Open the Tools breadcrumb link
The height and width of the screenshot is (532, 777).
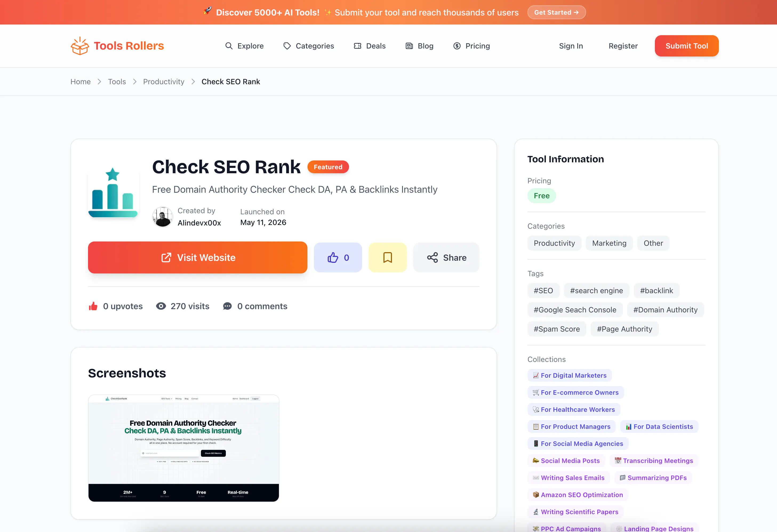click(117, 82)
